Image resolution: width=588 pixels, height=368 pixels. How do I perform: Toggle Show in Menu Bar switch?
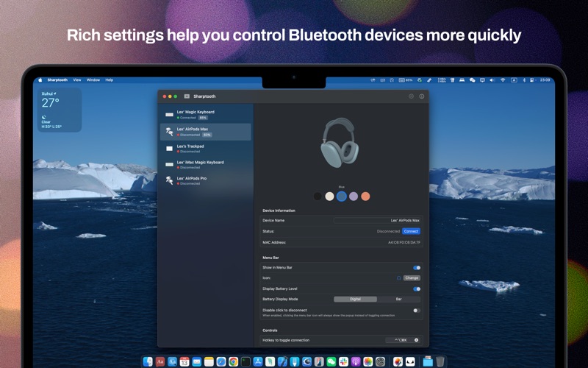point(417,268)
